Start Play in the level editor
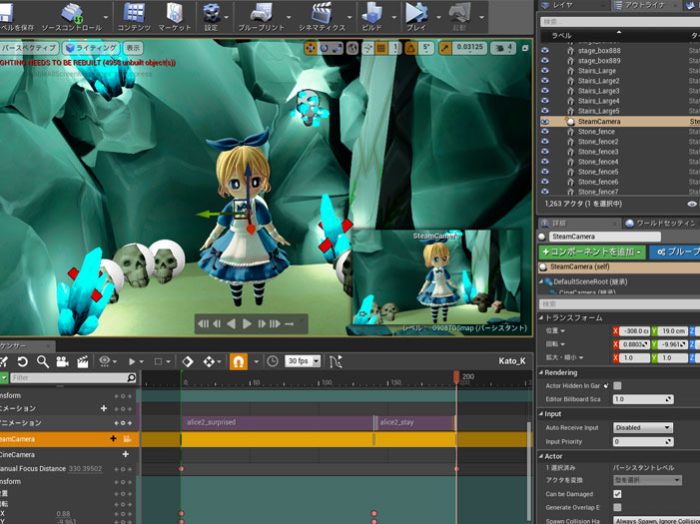The width and height of the screenshot is (700, 524). (416, 17)
